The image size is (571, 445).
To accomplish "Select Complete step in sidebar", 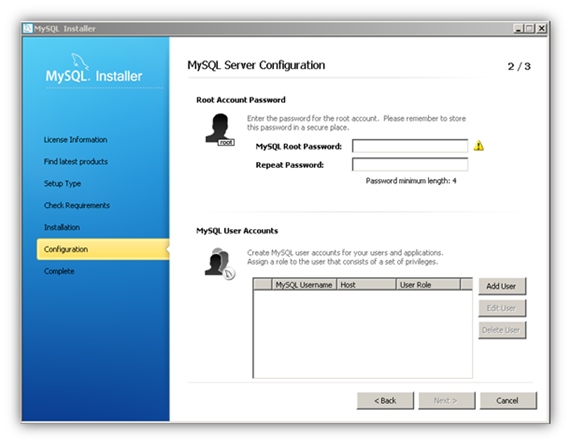I will pyautogui.click(x=59, y=271).
